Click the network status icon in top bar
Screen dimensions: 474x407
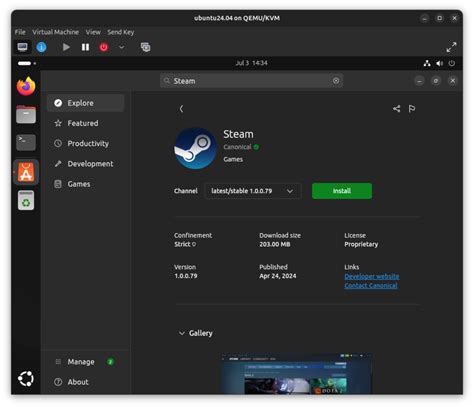click(427, 63)
